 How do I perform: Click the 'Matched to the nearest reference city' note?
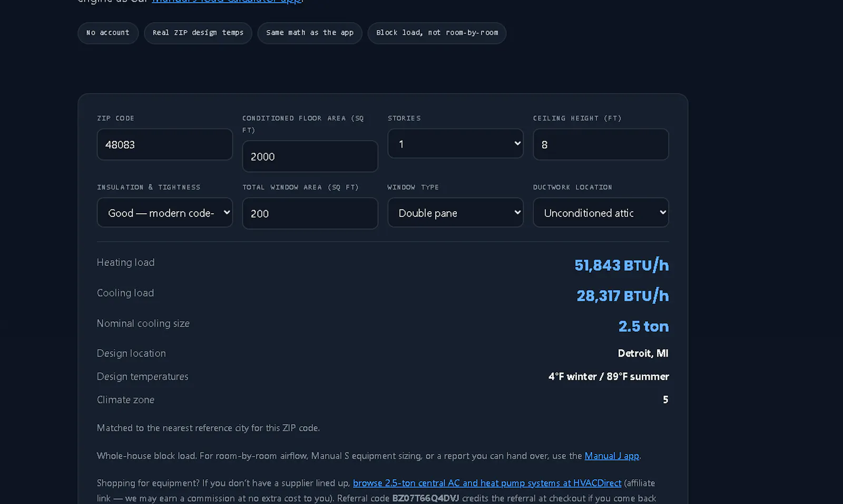click(208, 428)
